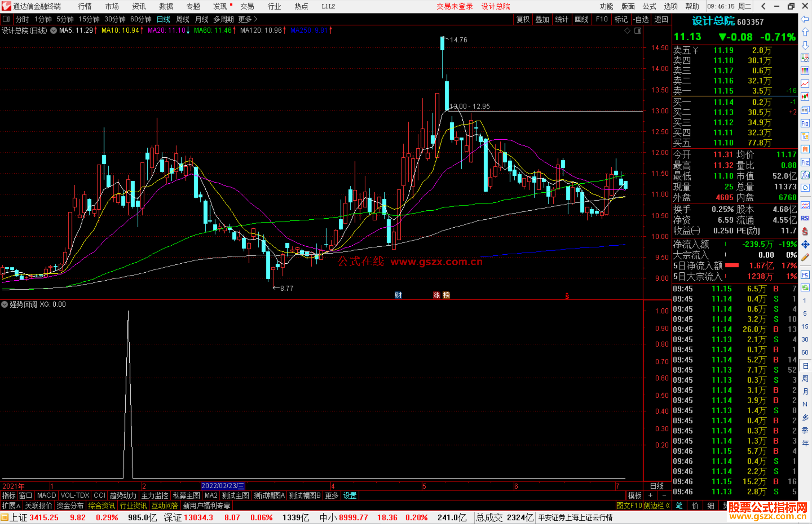This screenshot has height=524, width=812.
Task: Open the 发现 menu
Action: [220, 6]
